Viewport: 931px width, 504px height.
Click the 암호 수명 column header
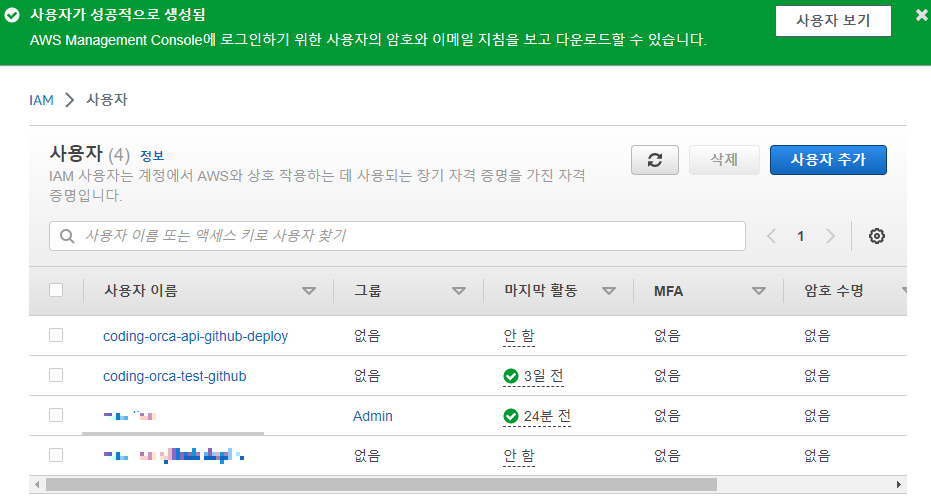click(x=834, y=291)
